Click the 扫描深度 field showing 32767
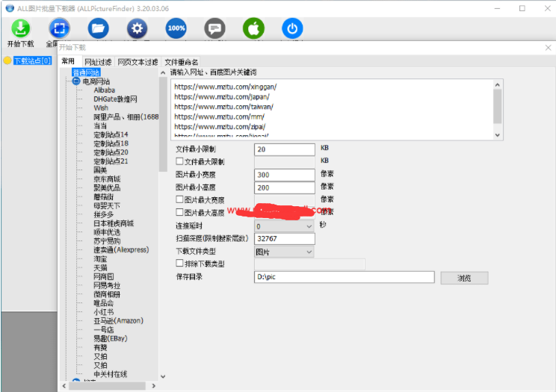This screenshot has width=556, height=392. tap(285, 238)
